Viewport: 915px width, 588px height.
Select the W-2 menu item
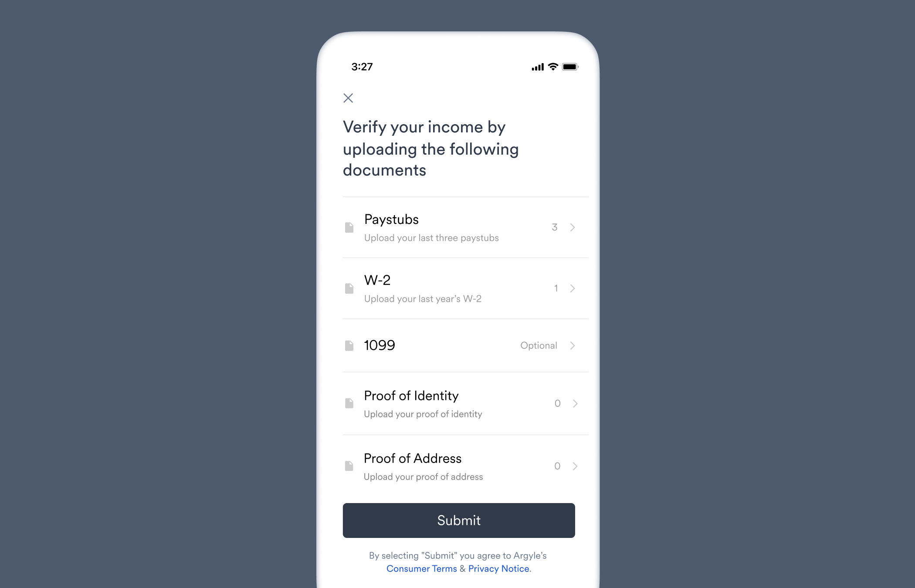tap(457, 287)
